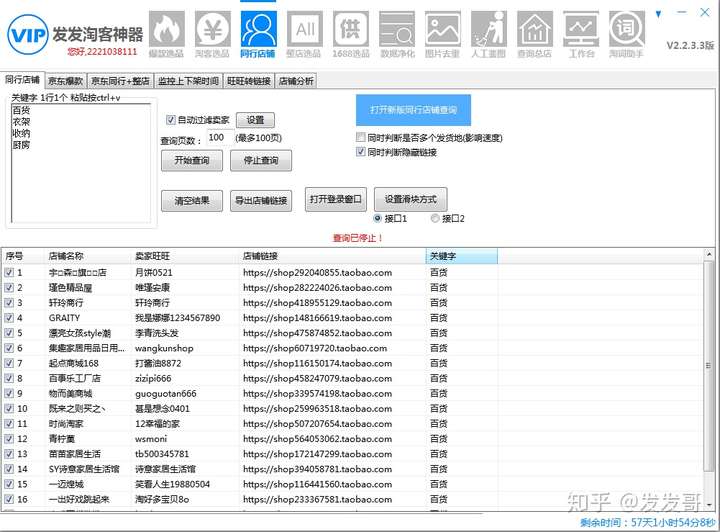Toggle the 同时判断隐藏链接 checkbox

pyautogui.click(x=361, y=151)
